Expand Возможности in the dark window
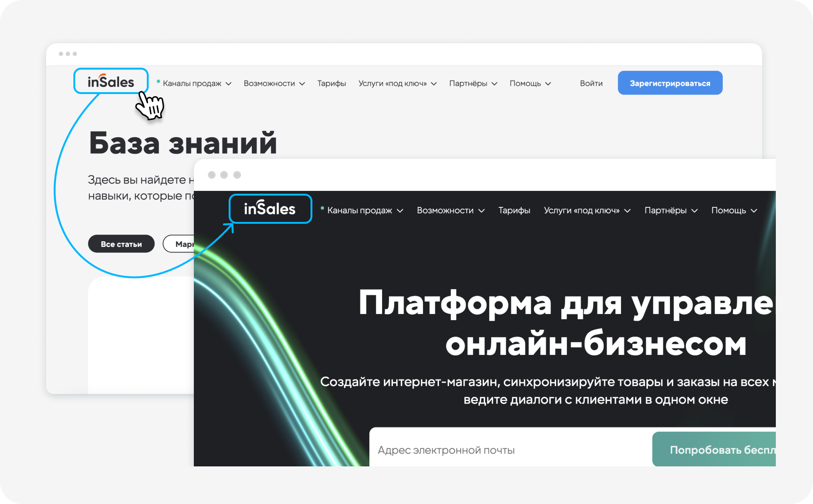The height and width of the screenshot is (504, 813). tap(451, 210)
